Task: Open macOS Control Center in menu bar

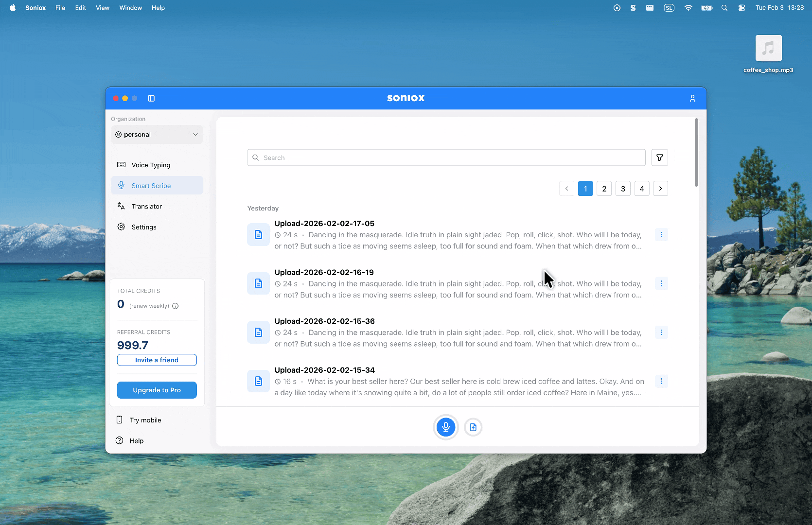Action: 741,8
